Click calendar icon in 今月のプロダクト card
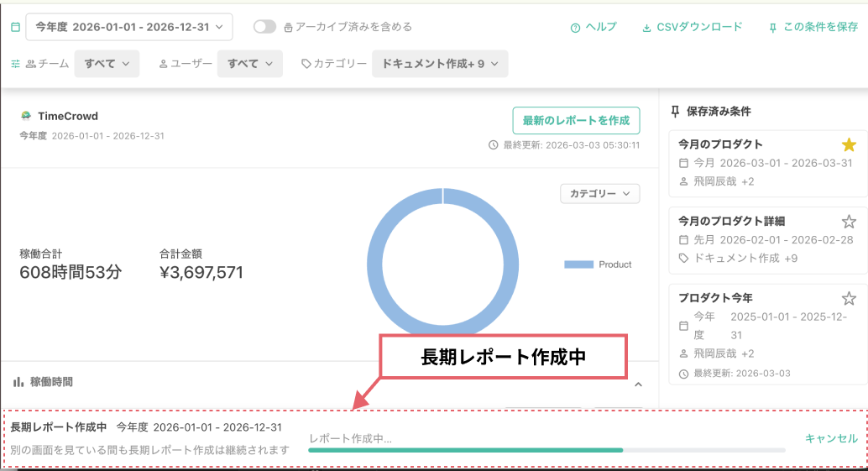The width and height of the screenshot is (868, 471). pyautogui.click(x=683, y=163)
